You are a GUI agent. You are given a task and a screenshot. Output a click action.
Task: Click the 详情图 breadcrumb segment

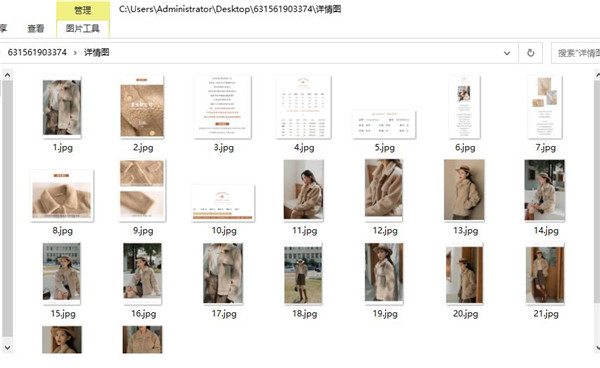[97, 52]
